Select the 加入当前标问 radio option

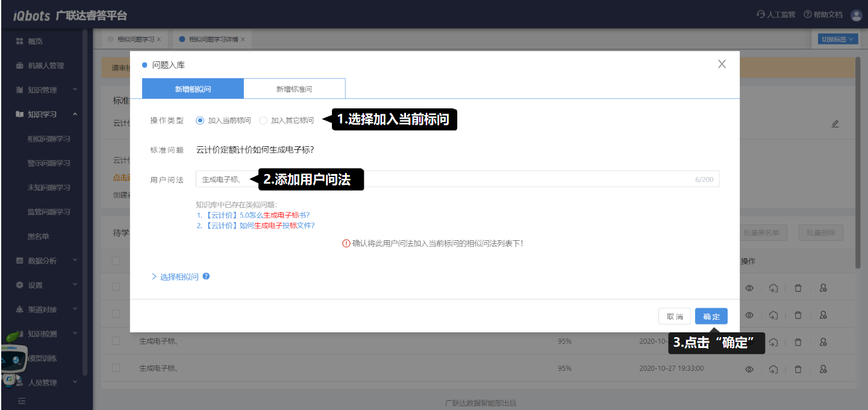click(x=200, y=120)
